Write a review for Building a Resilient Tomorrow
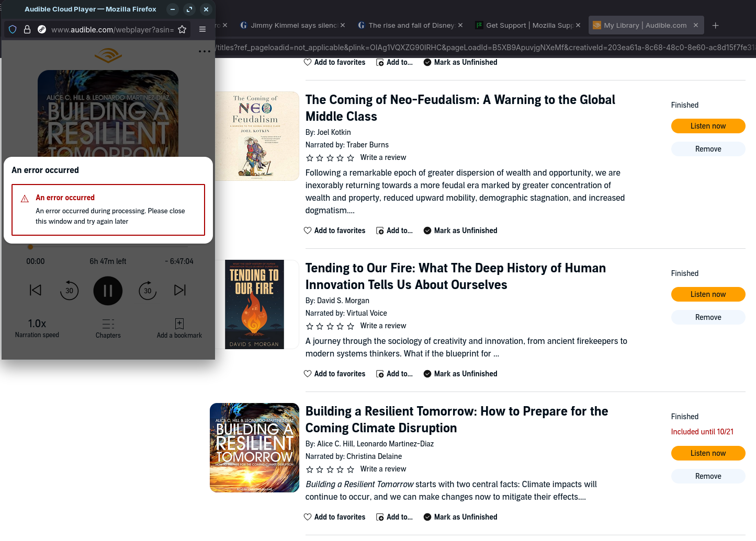Image resolution: width=756 pixels, height=541 pixels. tap(383, 469)
